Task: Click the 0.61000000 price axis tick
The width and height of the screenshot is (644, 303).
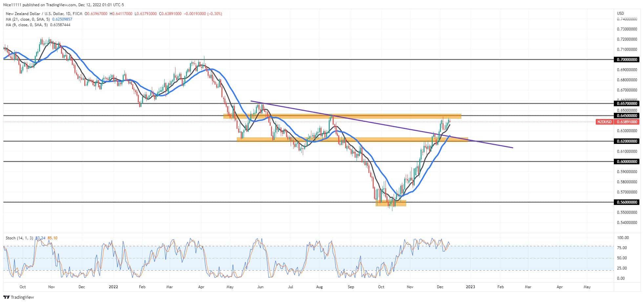Action: pyautogui.click(x=627, y=151)
